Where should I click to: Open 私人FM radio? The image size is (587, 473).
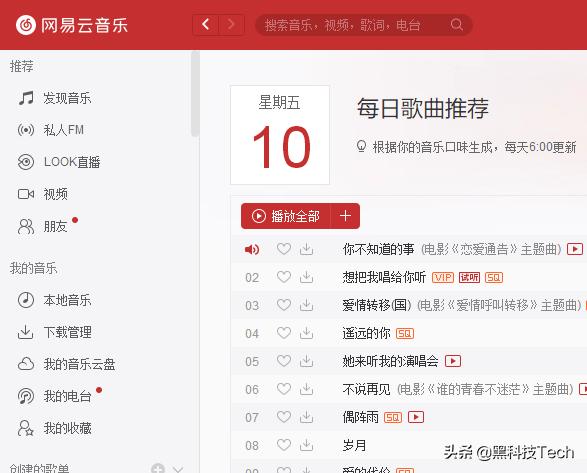tap(51, 130)
